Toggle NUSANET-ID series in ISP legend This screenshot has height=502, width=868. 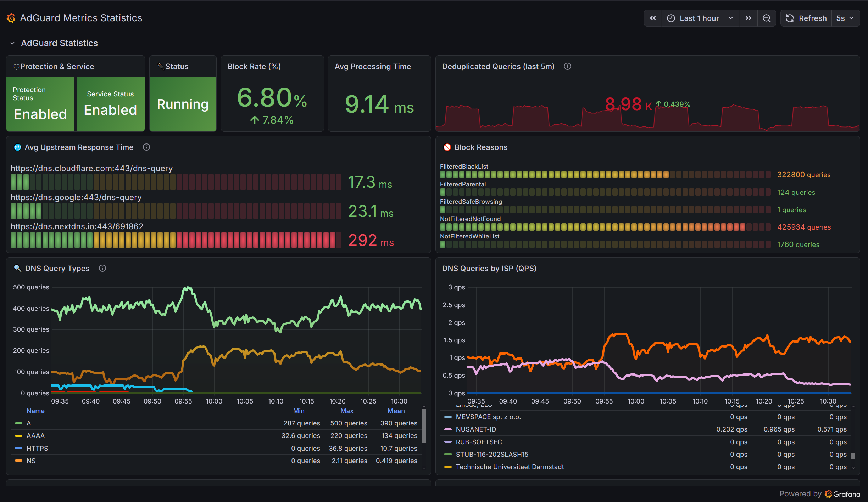[476, 429]
